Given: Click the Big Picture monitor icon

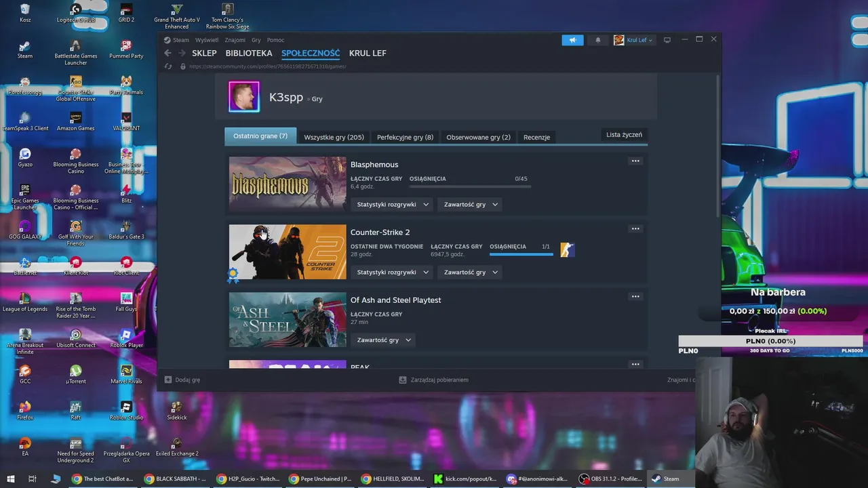Looking at the screenshot, I should (667, 40).
